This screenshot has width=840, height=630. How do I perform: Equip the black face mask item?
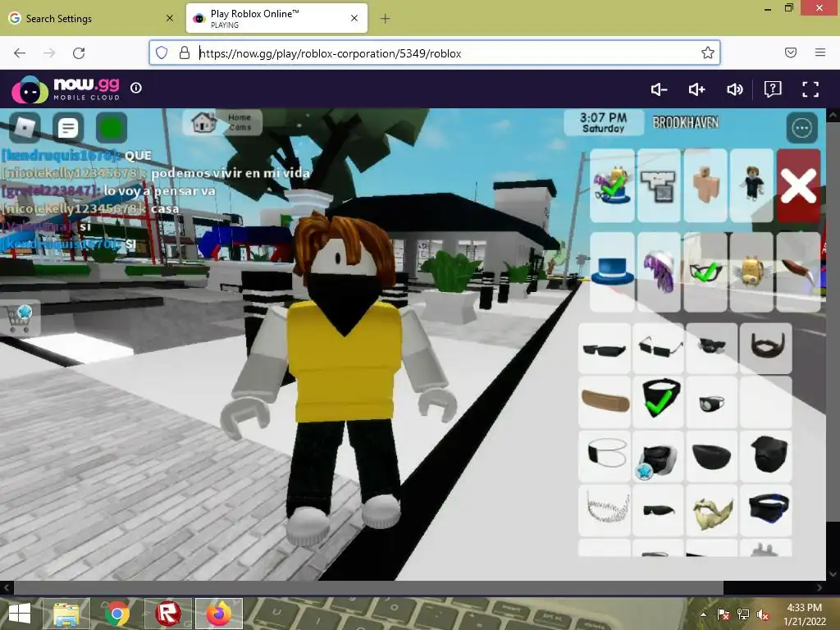pyautogui.click(x=766, y=456)
